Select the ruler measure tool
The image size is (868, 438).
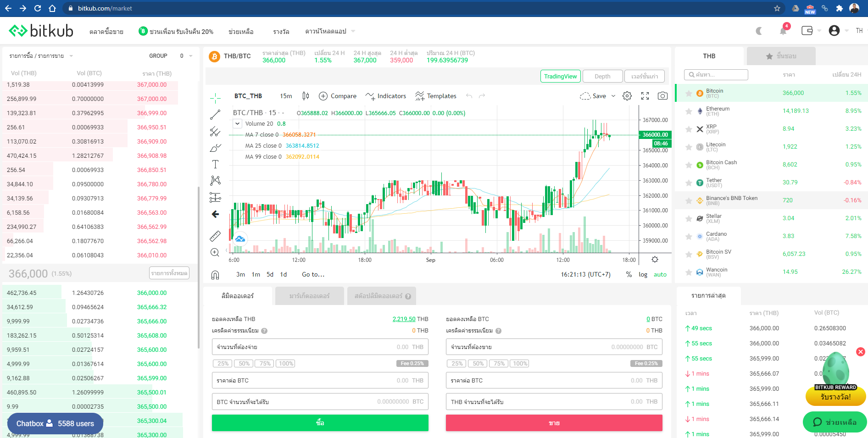click(215, 236)
